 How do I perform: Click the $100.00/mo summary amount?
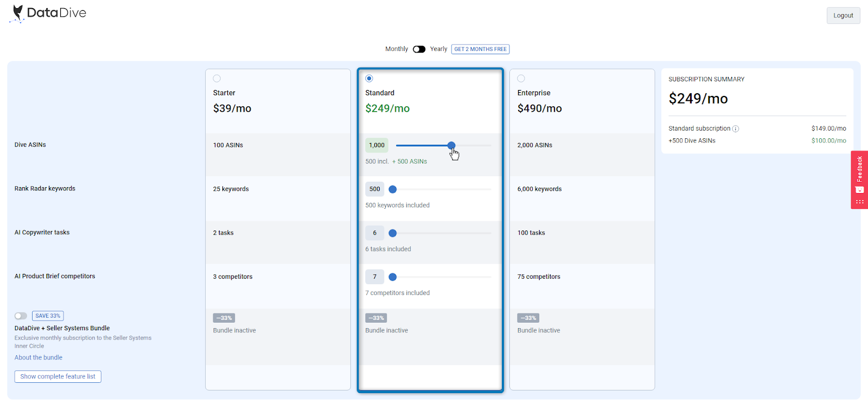point(829,141)
